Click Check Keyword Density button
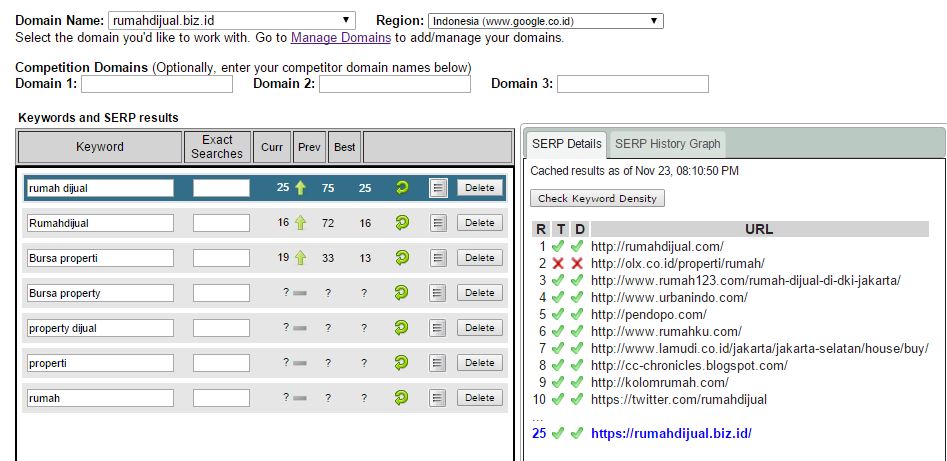Viewport: 947px width, 461px height. click(597, 198)
